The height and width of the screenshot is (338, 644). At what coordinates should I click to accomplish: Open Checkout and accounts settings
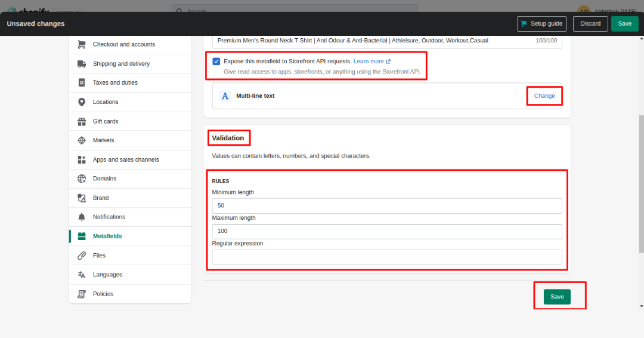[130, 44]
